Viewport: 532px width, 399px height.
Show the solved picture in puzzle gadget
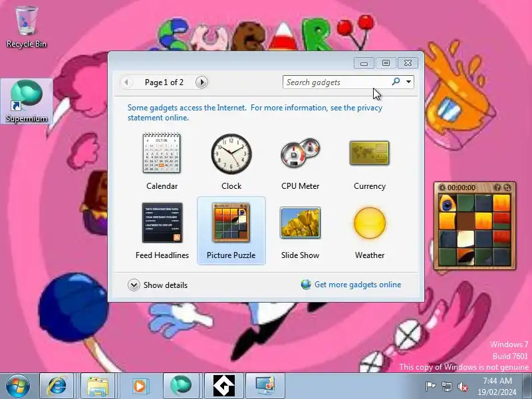(497, 188)
